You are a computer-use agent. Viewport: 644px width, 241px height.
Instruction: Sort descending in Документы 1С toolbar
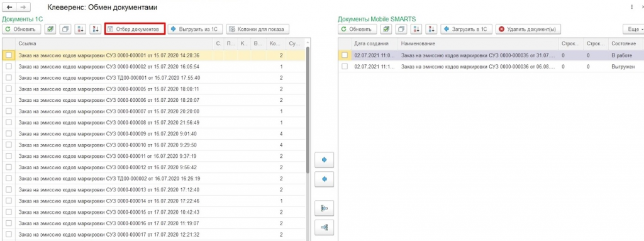coord(96,29)
